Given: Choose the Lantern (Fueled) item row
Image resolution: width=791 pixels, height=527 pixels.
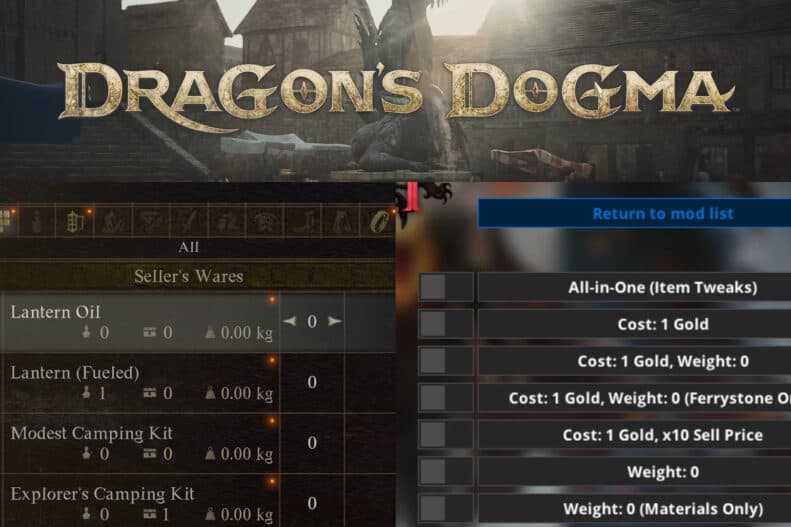Looking at the screenshot, I should tap(198, 383).
